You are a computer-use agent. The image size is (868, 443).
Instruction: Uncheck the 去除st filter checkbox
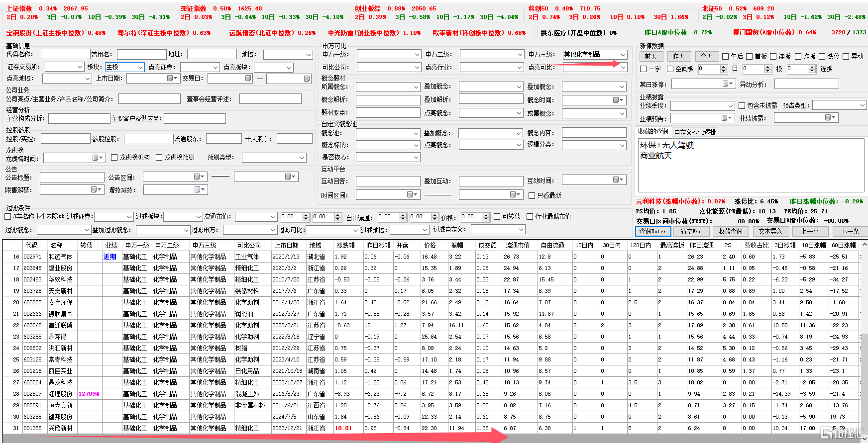41,216
